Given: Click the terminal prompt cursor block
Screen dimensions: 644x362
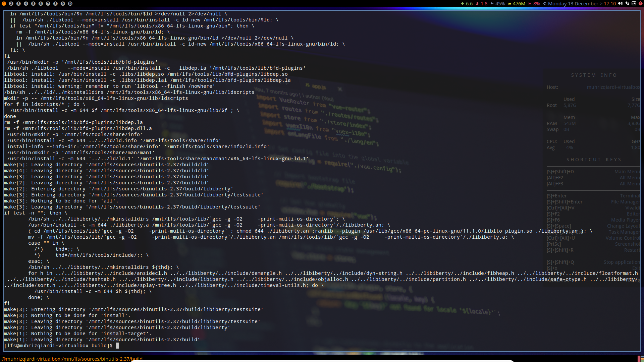Looking at the screenshot, I should click(117, 346).
